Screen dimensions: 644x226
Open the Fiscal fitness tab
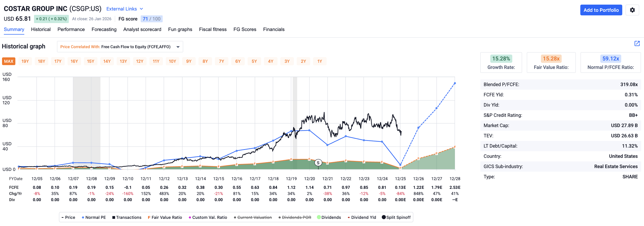pyautogui.click(x=213, y=29)
